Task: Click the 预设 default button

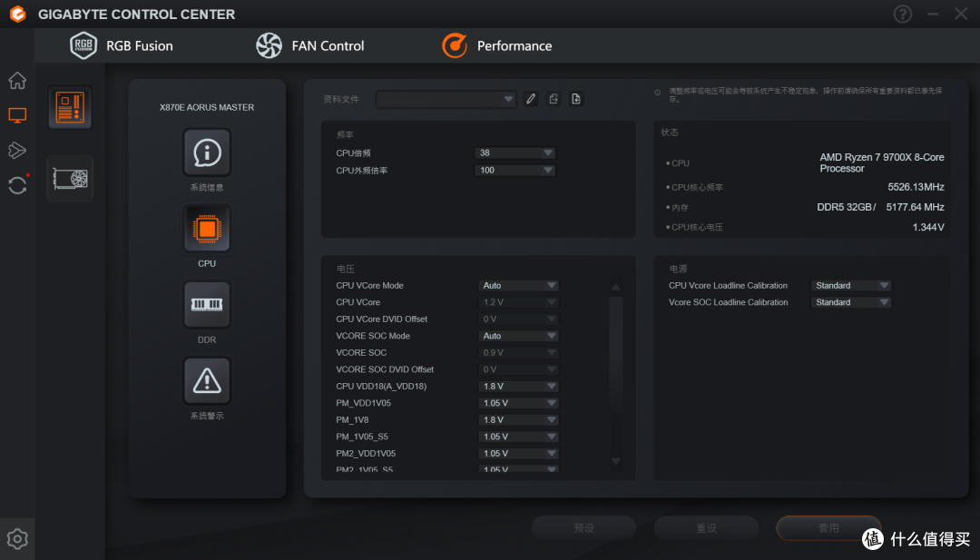Action: point(583,528)
